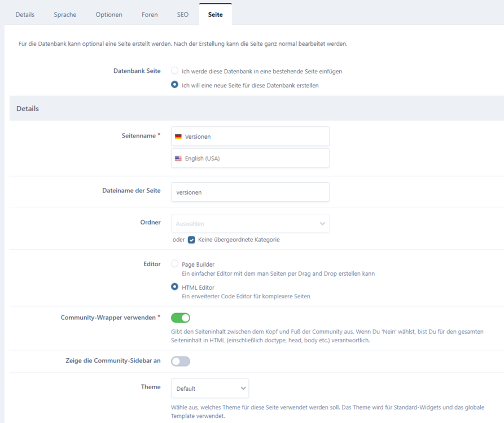This screenshot has height=423, width=504.
Task: Click the German flag icon in Seitenname
Action: (x=178, y=136)
